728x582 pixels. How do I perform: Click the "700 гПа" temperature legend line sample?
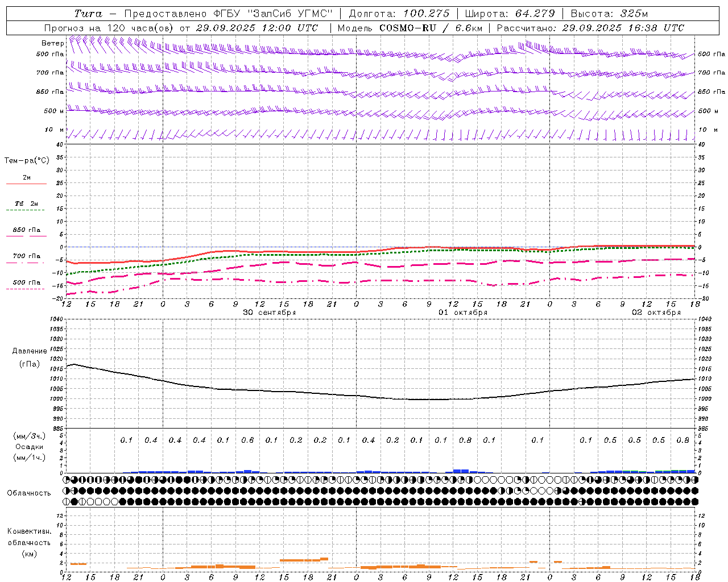[26, 263]
